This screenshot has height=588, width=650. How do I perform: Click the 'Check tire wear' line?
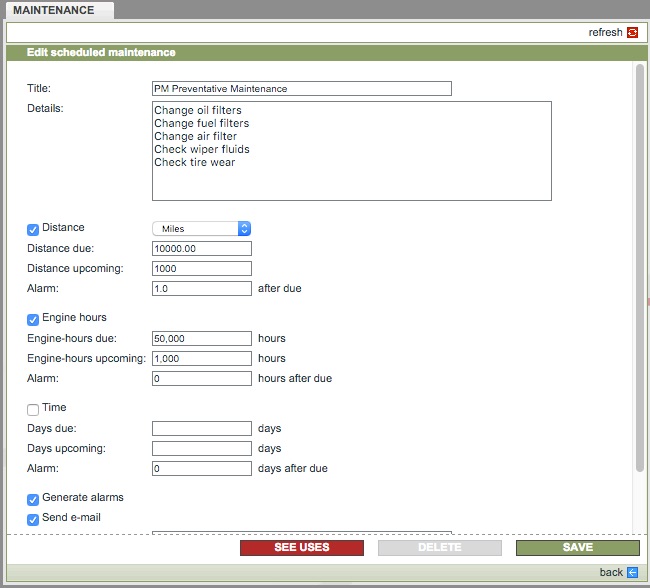click(194, 162)
